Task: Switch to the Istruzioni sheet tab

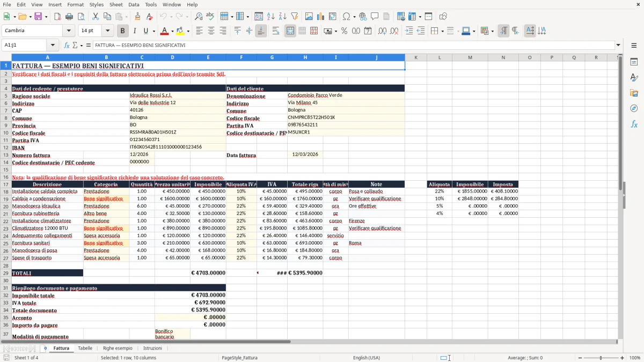Action: point(152,348)
